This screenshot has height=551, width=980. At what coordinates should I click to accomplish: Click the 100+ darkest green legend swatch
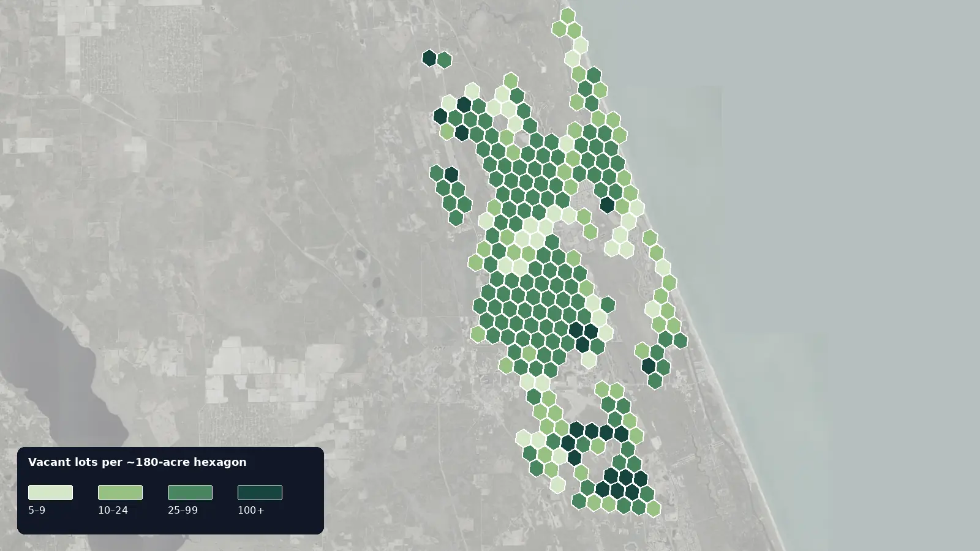pos(260,492)
